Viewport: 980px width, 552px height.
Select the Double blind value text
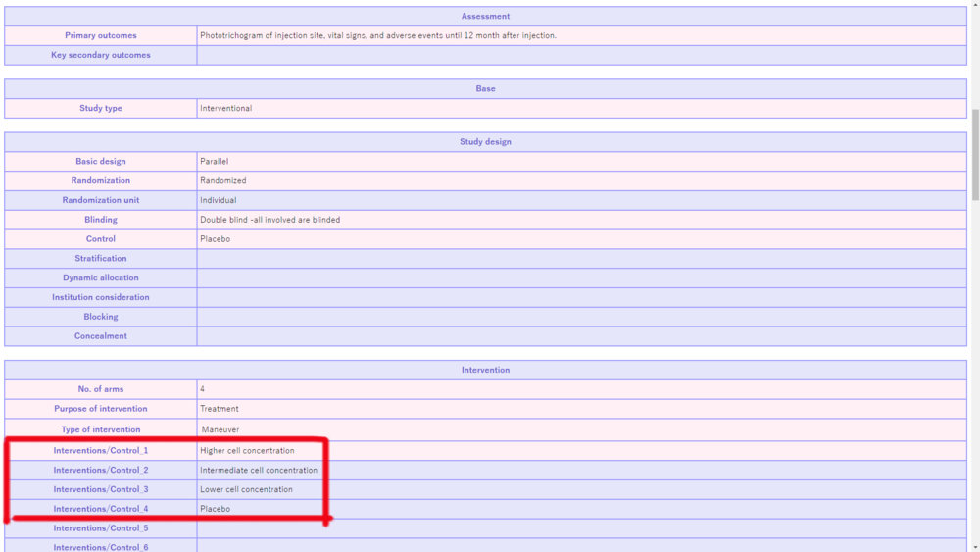270,220
